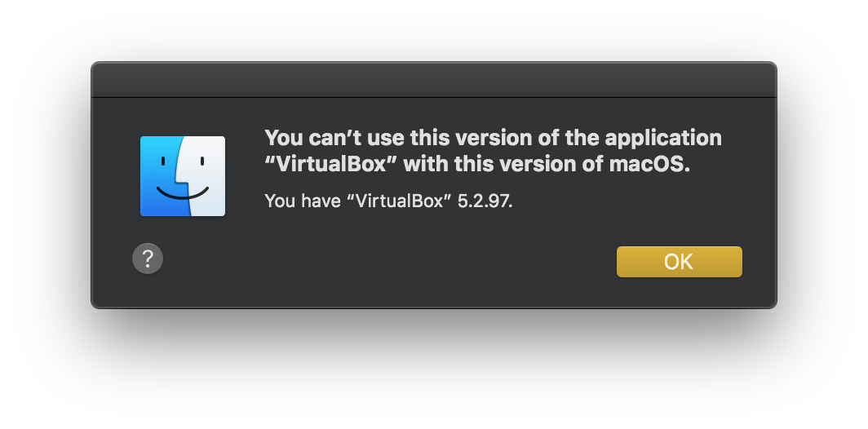
Task: Click the dialog's empty title bar
Action: pos(433,80)
